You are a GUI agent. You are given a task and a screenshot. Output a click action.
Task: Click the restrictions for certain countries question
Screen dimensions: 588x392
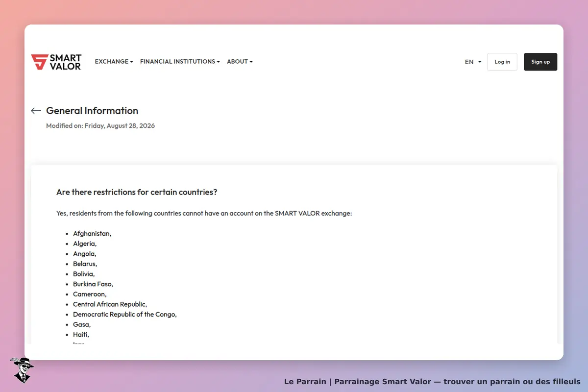(x=137, y=192)
